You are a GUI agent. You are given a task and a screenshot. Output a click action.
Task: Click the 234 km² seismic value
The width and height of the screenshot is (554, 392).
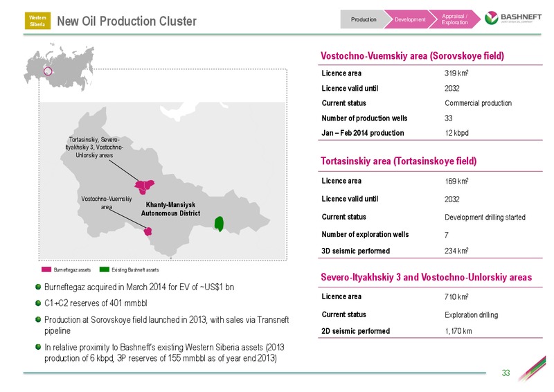point(456,251)
